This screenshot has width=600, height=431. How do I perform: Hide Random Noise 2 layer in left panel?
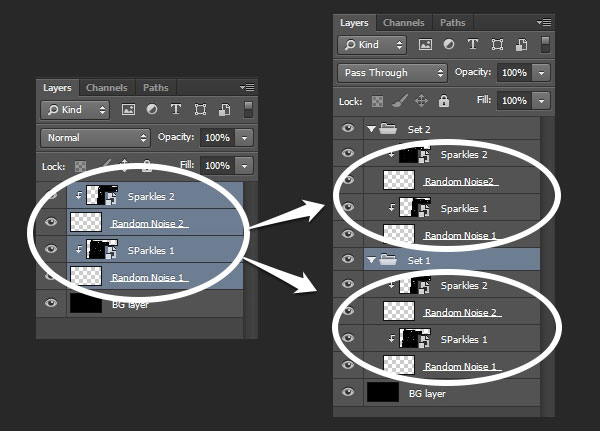click(x=51, y=222)
